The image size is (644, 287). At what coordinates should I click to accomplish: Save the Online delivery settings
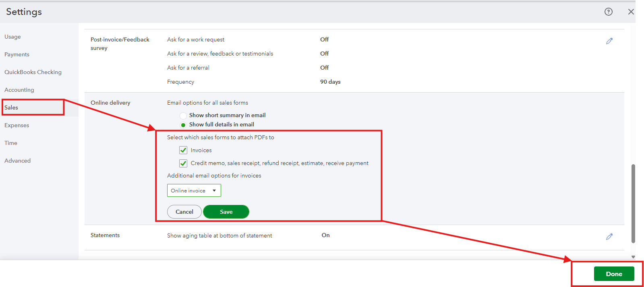point(226,212)
